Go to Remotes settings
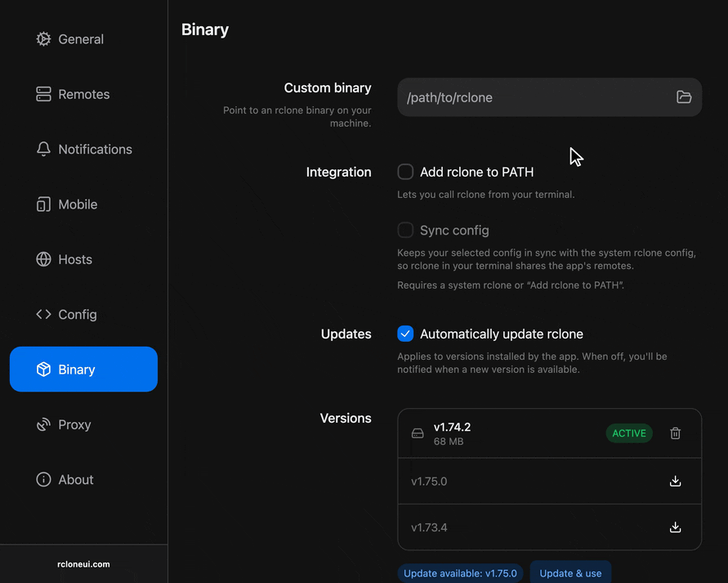Viewport: 728px width, 583px height. pos(83,94)
